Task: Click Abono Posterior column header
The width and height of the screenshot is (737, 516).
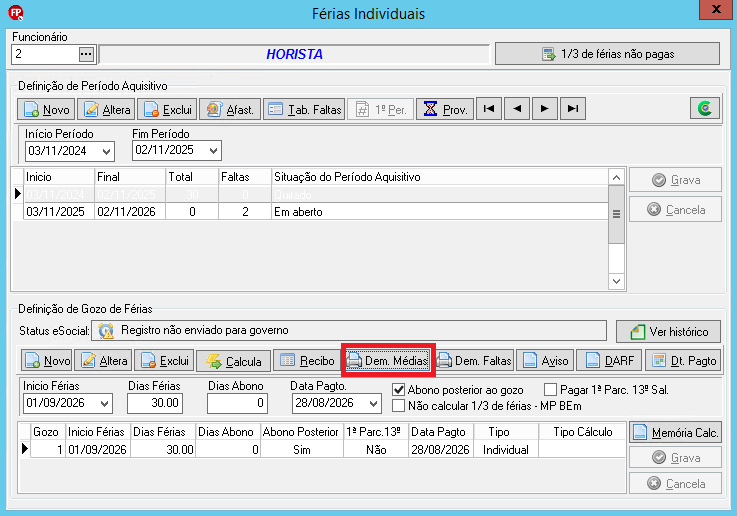Action: click(301, 431)
